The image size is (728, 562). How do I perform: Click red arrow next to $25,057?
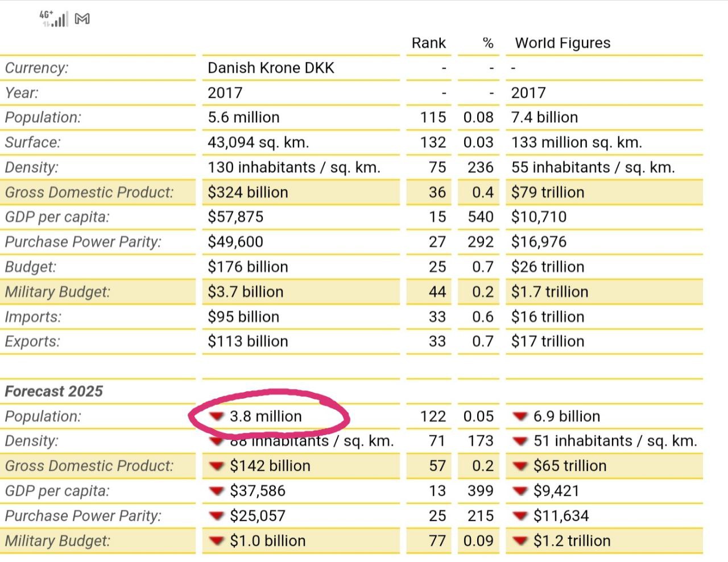point(216,516)
